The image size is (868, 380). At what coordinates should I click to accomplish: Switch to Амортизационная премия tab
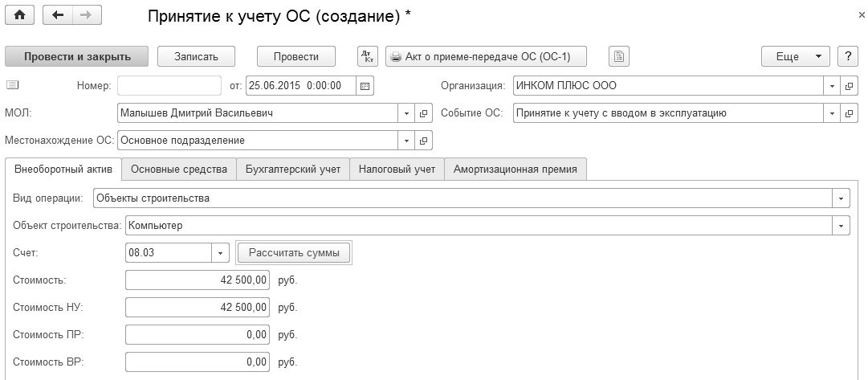[516, 170]
